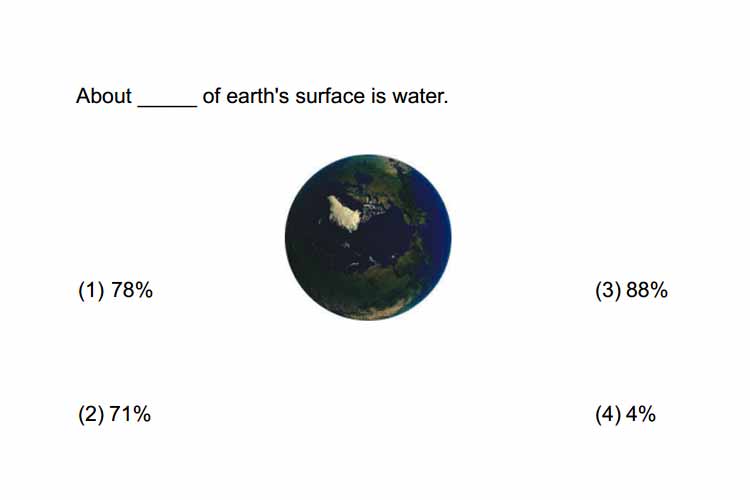Click the word "About" starting the question

coord(104,96)
